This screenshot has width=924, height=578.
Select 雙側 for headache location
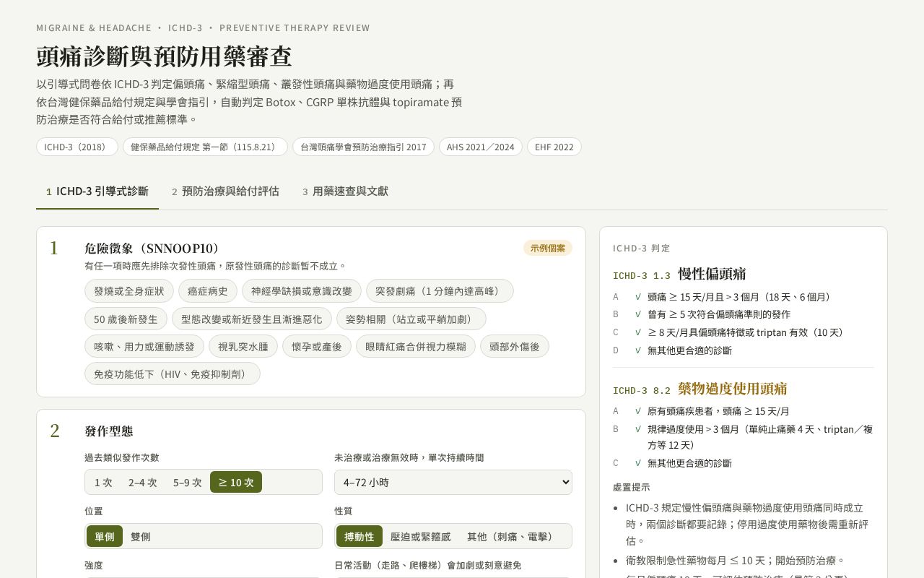pos(141,536)
